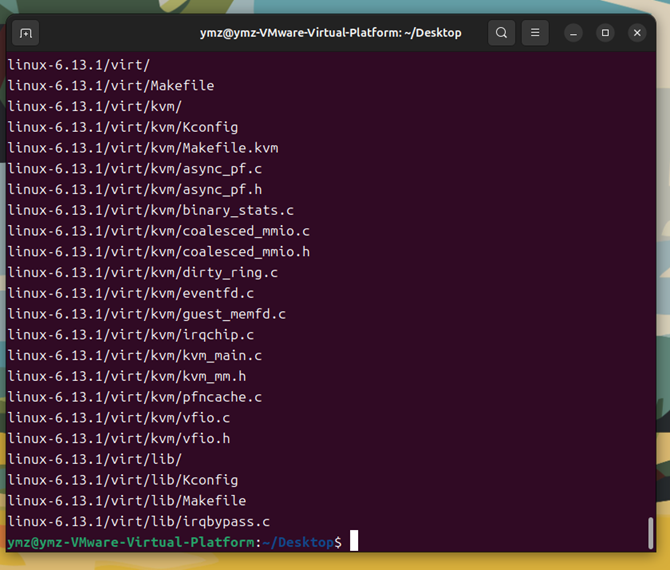Click the line linux-6.13.1/virt/lib/Makefile
Image resolution: width=670 pixels, height=570 pixels.
(x=127, y=501)
